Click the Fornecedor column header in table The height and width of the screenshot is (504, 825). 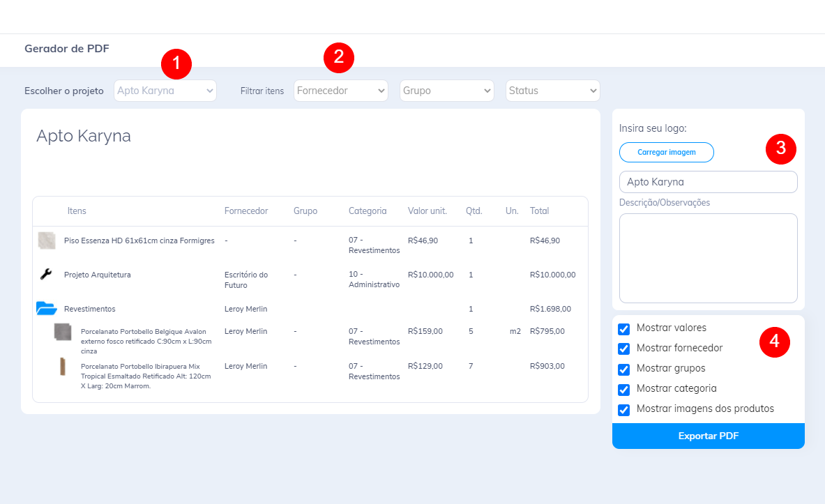pyautogui.click(x=246, y=211)
